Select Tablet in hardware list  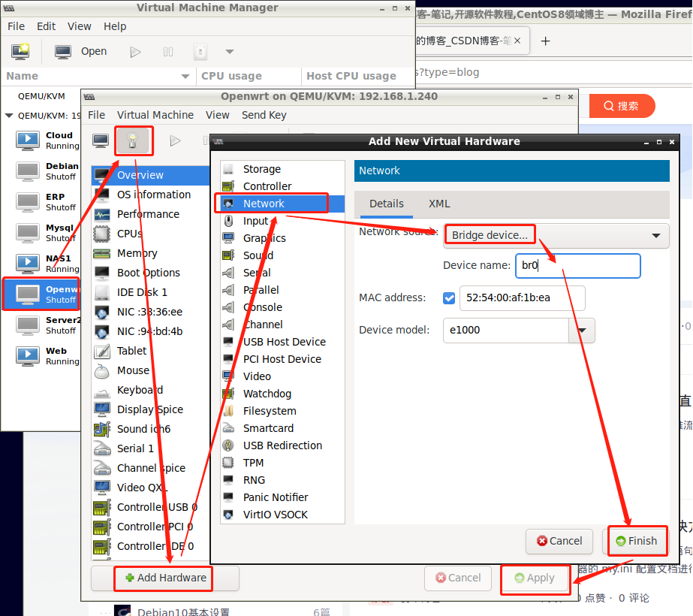(x=151, y=351)
